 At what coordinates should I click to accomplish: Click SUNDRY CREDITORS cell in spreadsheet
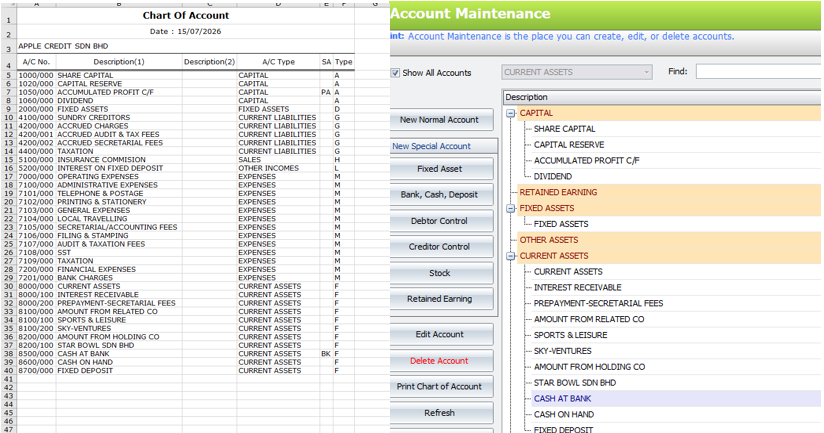point(119,118)
